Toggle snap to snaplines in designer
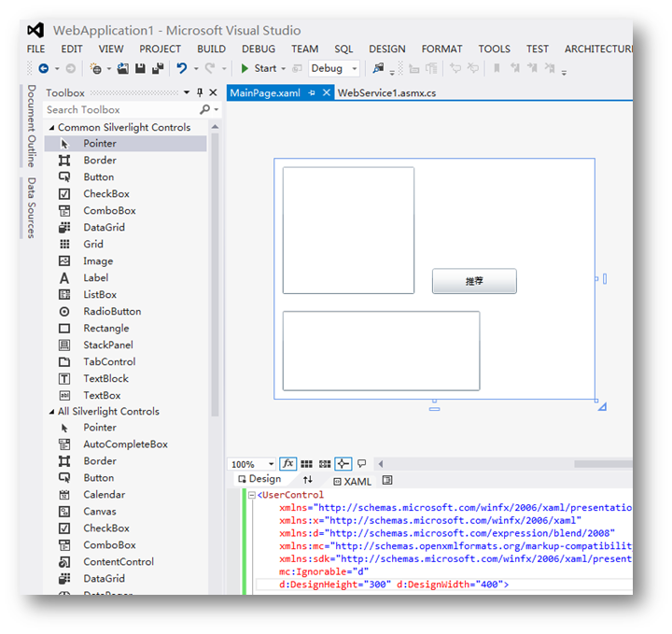 (x=343, y=464)
